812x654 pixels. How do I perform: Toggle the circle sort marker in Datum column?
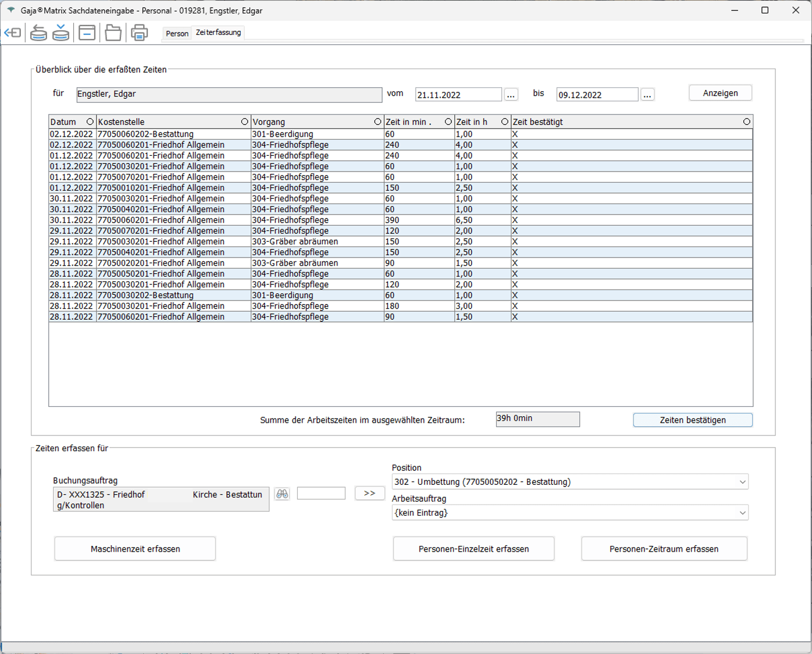click(90, 121)
